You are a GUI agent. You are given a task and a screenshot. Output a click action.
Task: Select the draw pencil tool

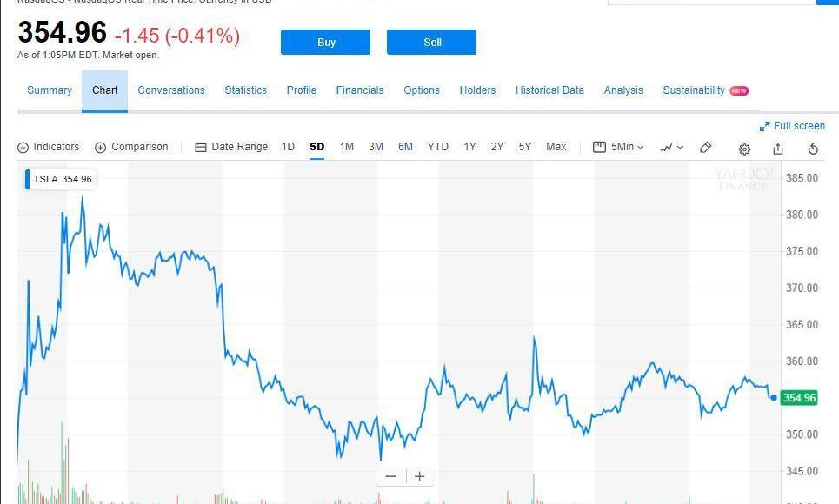click(x=706, y=147)
